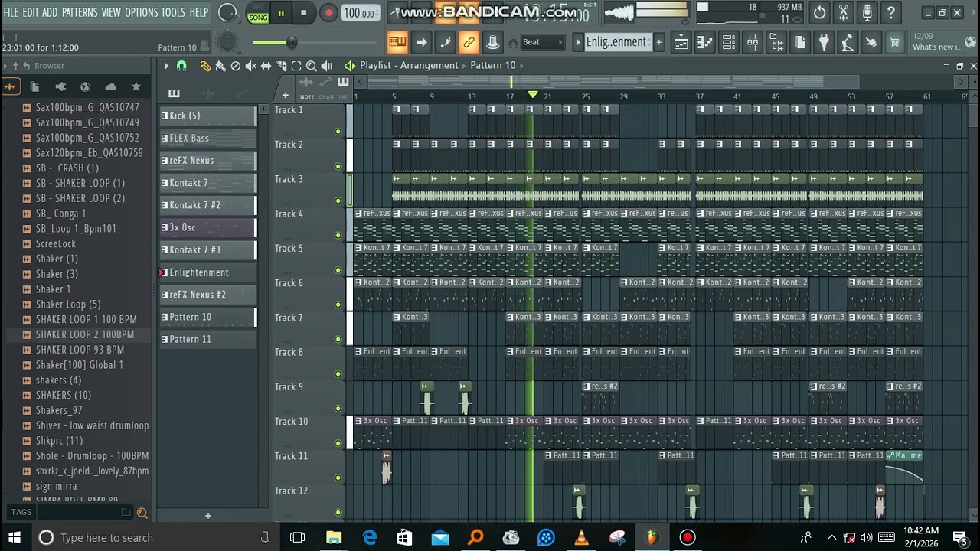The image size is (980, 551).
Task: Open the help question mark icon
Action: pos(890,12)
